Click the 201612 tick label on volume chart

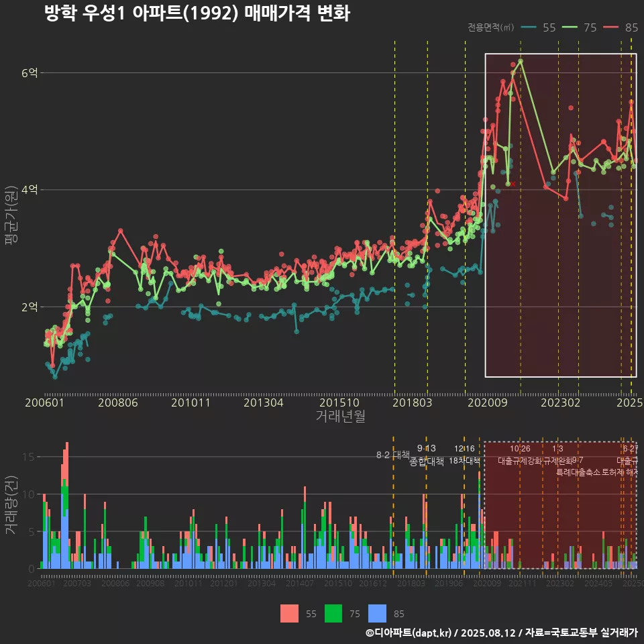click(373, 583)
